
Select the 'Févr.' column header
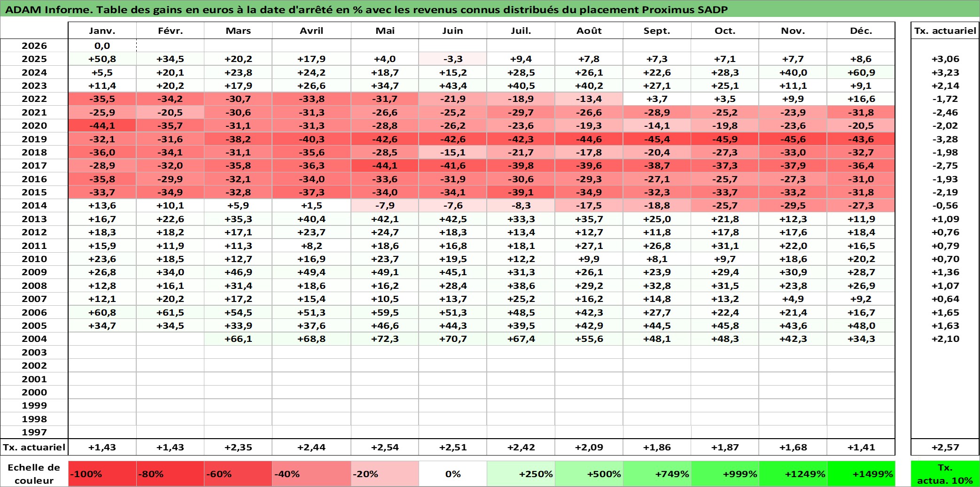tap(170, 31)
